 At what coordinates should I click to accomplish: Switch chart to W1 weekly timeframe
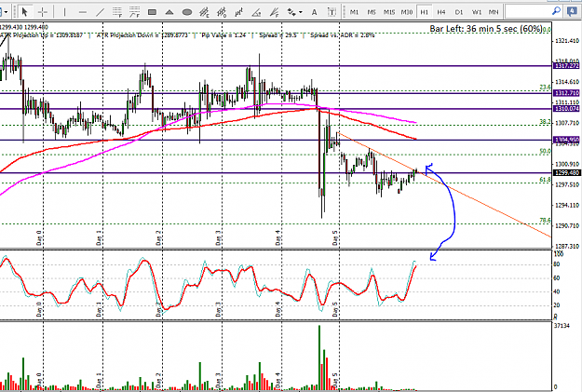click(476, 12)
